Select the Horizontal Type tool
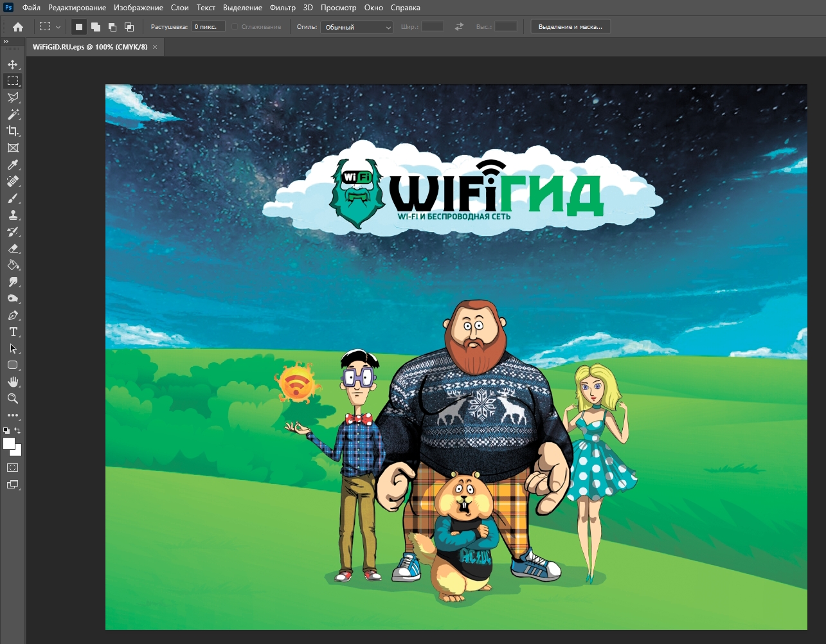The width and height of the screenshot is (826, 644). [13, 332]
